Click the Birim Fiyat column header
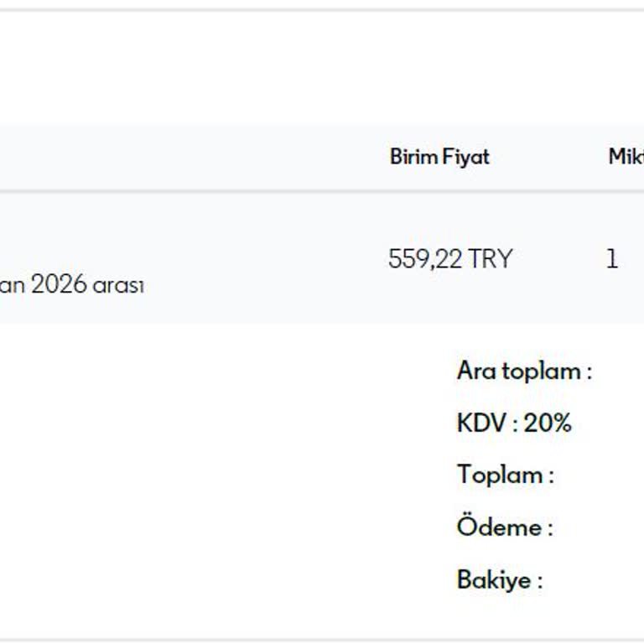The image size is (644, 644). pos(439,157)
